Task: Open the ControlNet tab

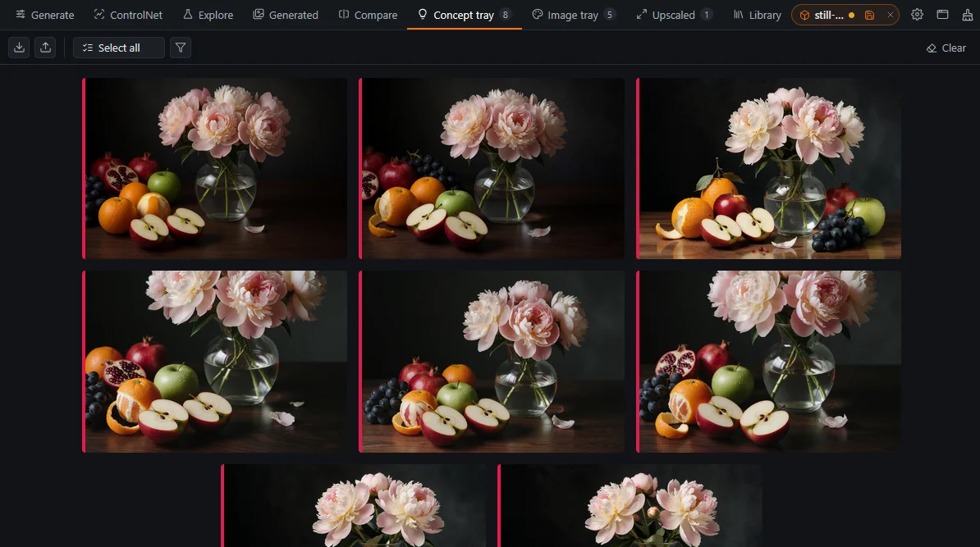Action: pos(128,15)
